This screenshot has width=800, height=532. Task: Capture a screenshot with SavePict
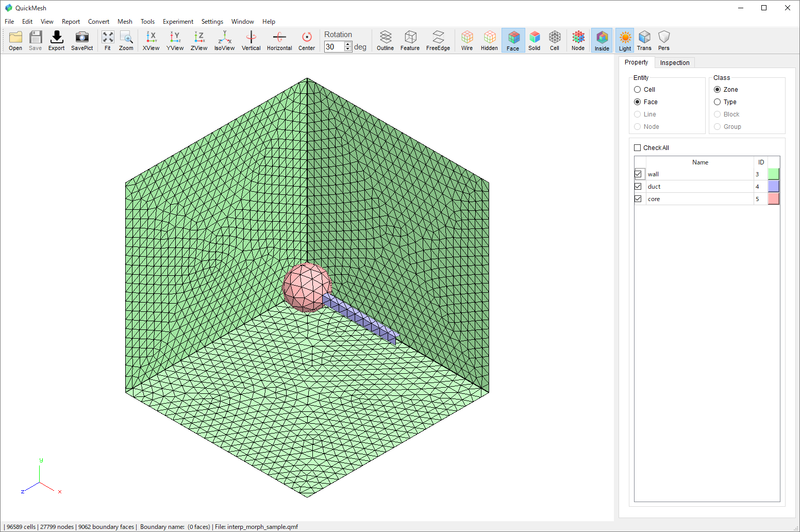pos(81,40)
